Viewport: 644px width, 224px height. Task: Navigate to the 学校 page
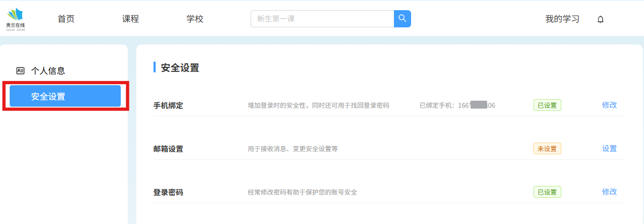[x=195, y=19]
